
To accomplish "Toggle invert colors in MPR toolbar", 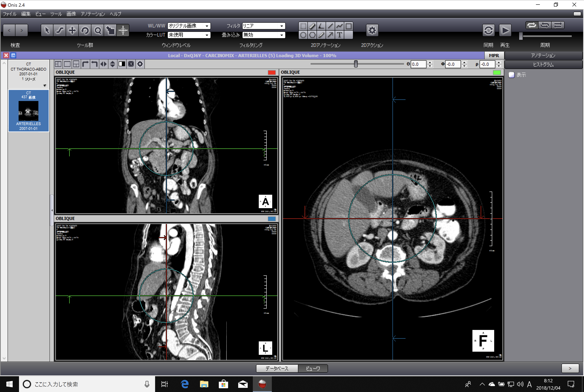I will pyautogui.click(x=122, y=64).
